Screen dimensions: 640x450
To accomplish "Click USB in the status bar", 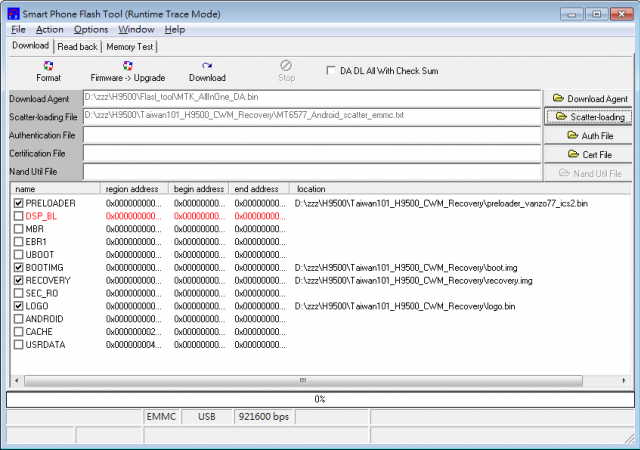I will (207, 417).
